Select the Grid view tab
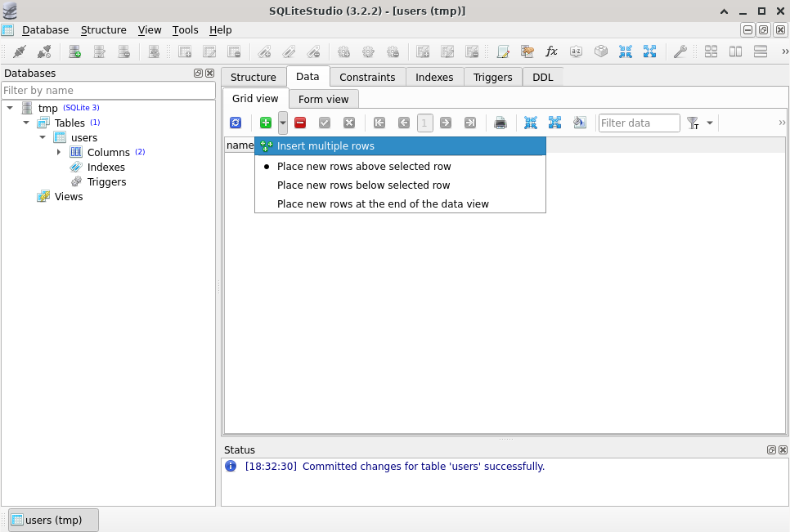Screen dimensions: 790x532 [x=255, y=98]
